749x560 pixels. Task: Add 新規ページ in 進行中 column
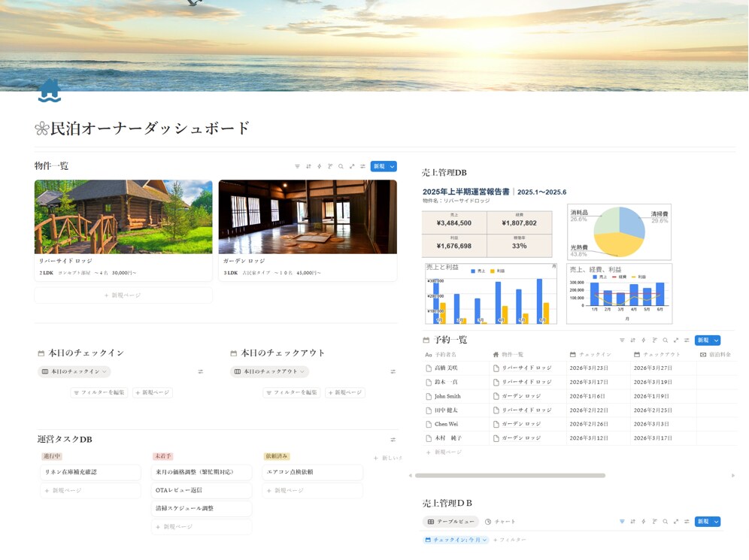[x=90, y=490]
